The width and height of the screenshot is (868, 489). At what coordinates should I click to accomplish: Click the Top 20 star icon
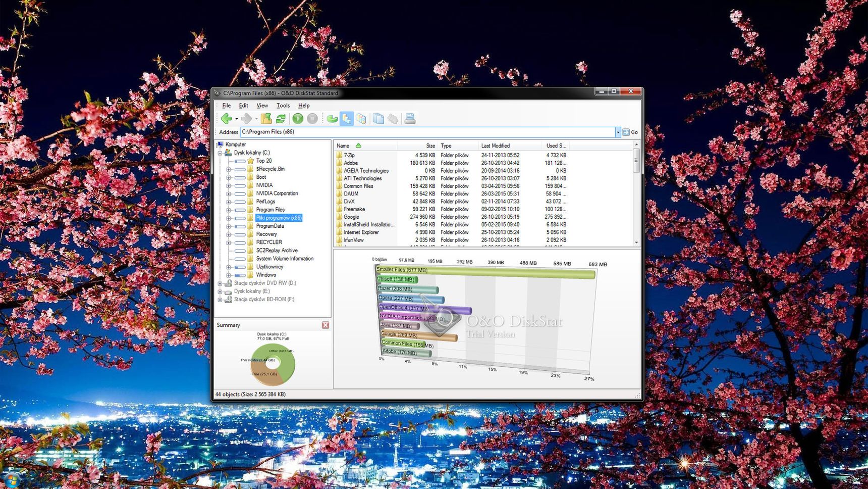coord(250,161)
